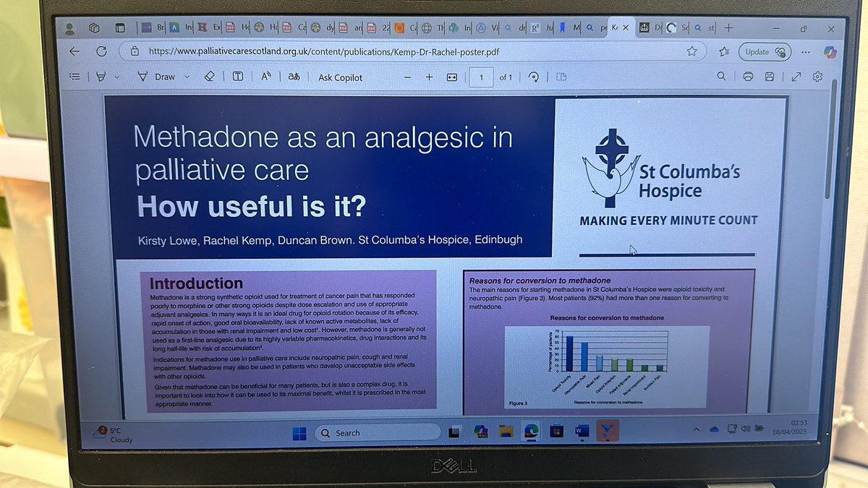Open the Tab actions menu icon

(x=120, y=29)
